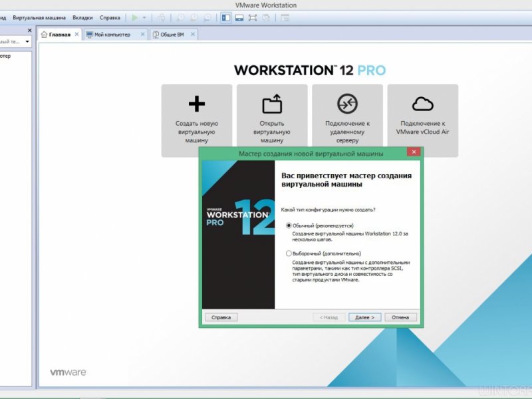This screenshot has width=532, height=399.
Task: Close the Мой компьютер tab
Action: tap(142, 35)
